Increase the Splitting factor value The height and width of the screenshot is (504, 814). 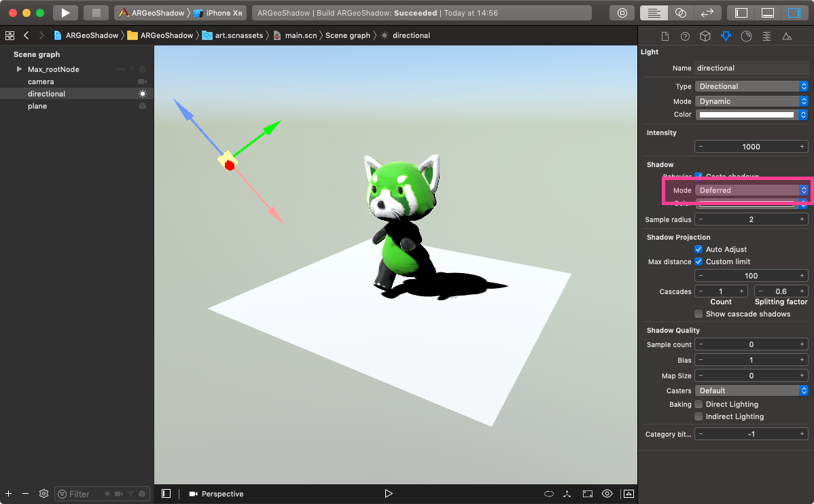(x=802, y=291)
